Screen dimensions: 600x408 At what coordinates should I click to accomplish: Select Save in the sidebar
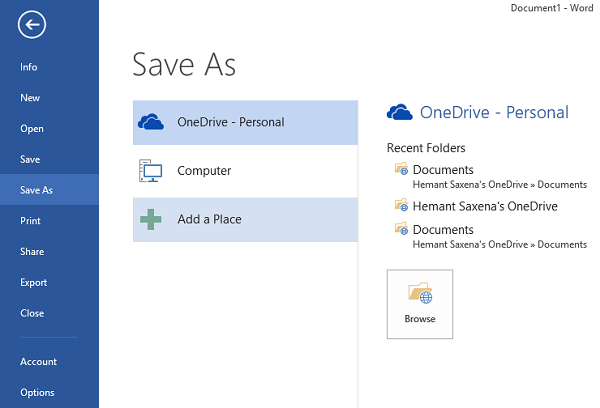coord(30,159)
